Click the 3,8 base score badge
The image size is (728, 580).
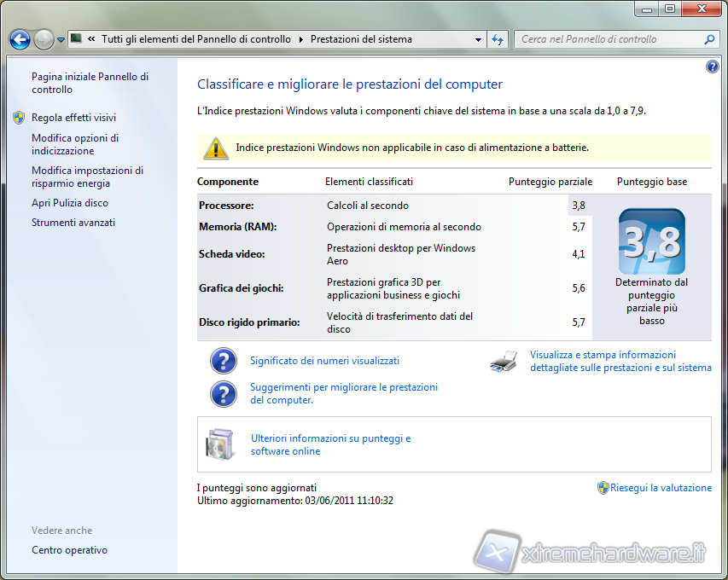point(651,241)
